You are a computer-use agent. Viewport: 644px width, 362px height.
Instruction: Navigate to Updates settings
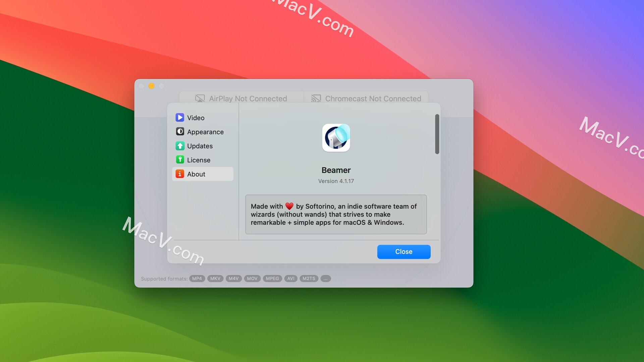tap(200, 145)
